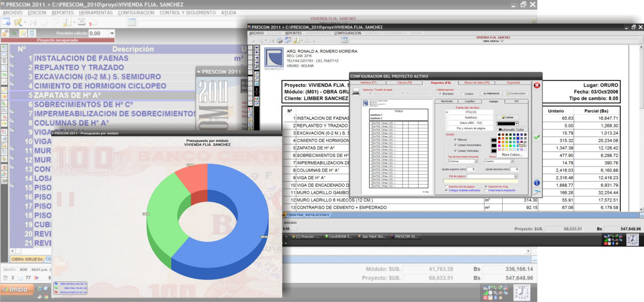The image size is (644, 302).
Task: Click the exchange rate dollar icon on the toolbar
Action: 92,23
